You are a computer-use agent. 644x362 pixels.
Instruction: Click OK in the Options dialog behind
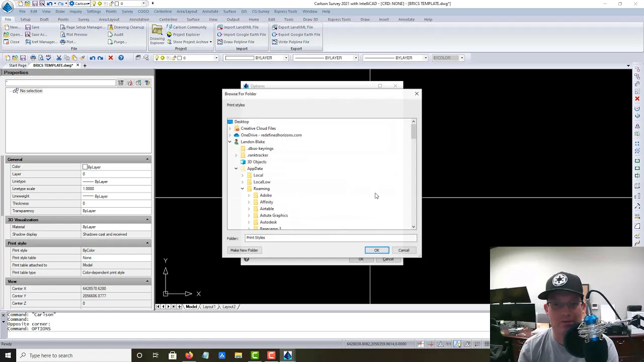click(x=361, y=259)
